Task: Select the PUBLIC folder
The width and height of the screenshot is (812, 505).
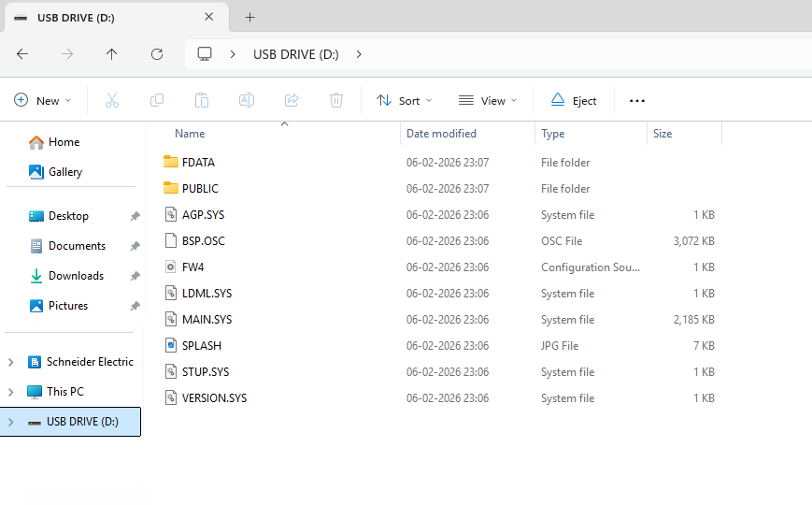Action: tap(200, 189)
